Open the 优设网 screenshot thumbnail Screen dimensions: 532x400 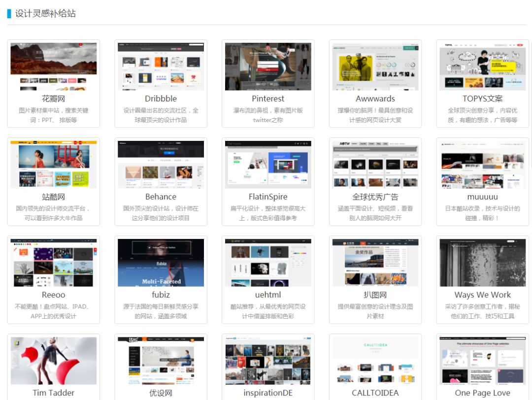(161, 361)
